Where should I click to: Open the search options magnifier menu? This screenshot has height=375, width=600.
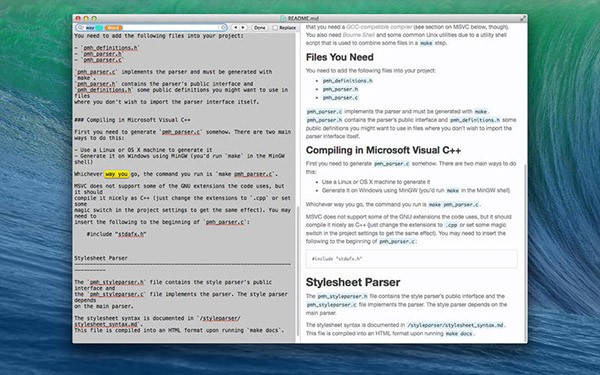pos(81,28)
